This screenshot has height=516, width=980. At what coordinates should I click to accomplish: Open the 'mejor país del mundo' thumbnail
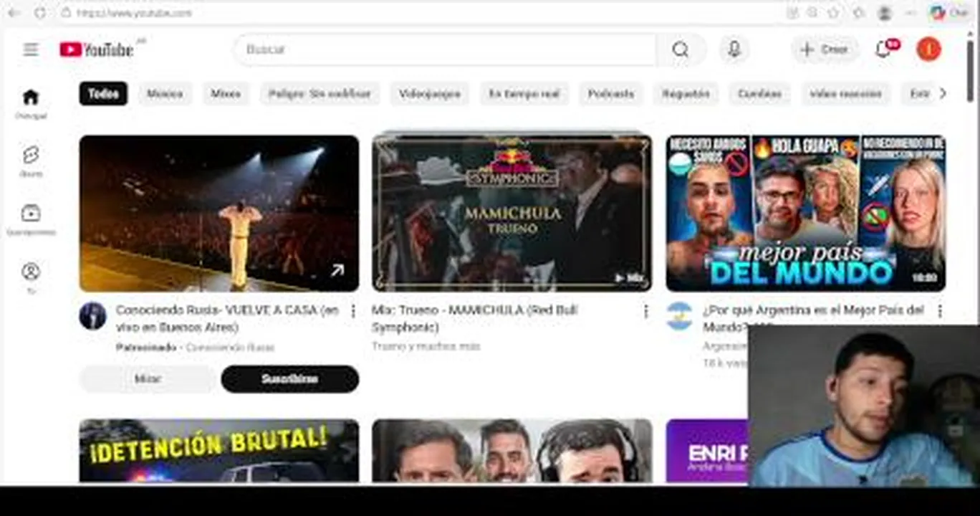[x=806, y=213]
